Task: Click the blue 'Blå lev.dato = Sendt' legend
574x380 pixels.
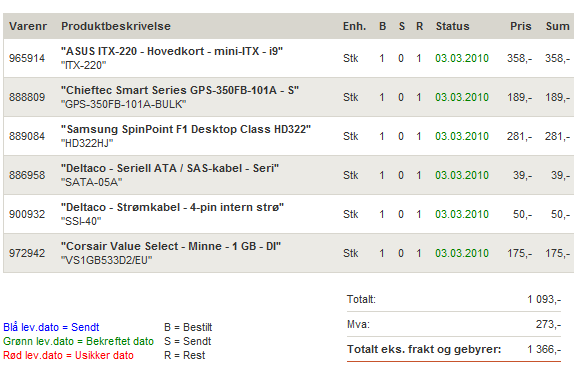Action: point(51,327)
